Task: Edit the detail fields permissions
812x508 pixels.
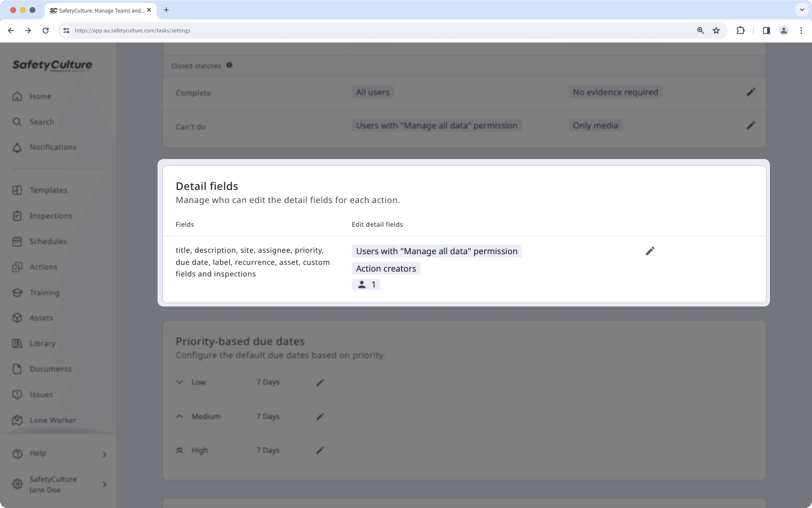Action: tap(650, 251)
